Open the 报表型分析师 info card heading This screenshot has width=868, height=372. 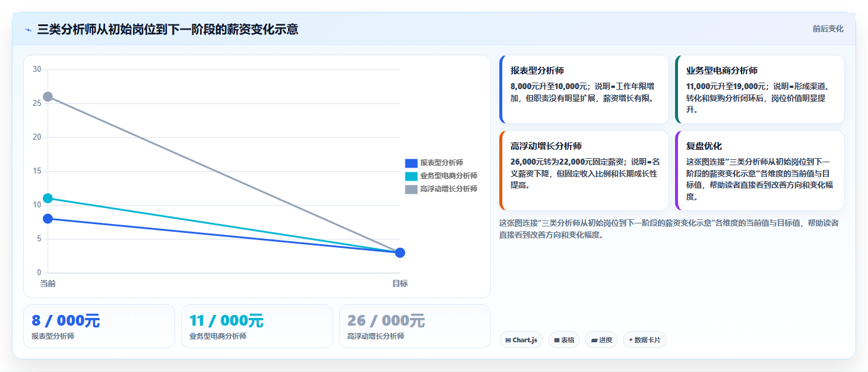(x=537, y=71)
